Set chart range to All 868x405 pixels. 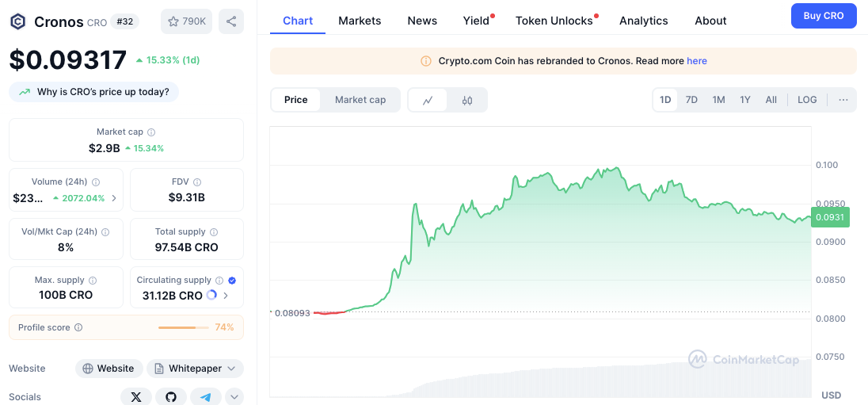[x=771, y=100]
